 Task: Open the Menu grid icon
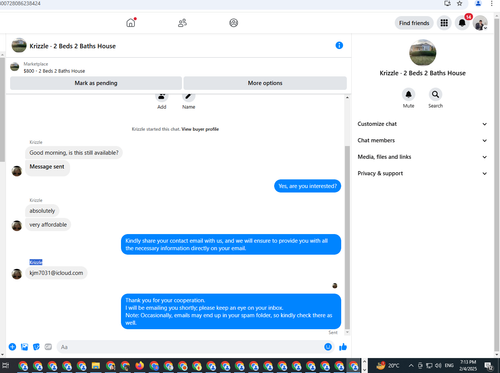point(444,23)
